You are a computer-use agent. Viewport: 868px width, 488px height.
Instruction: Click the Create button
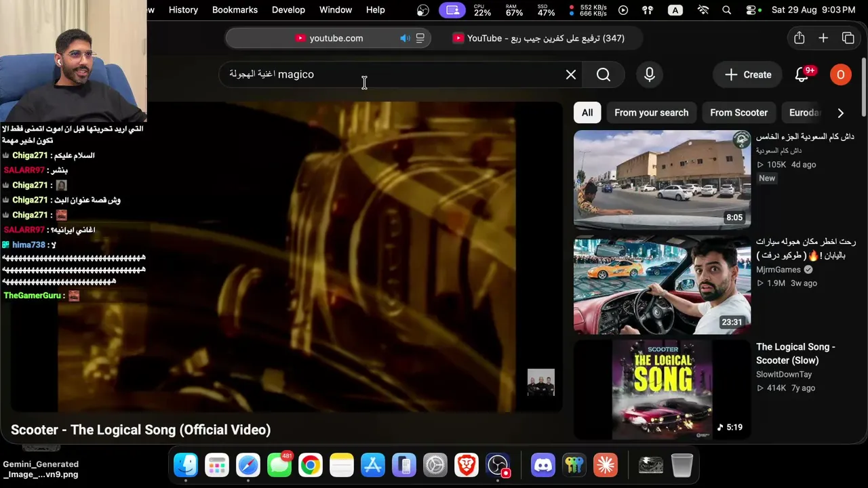748,75
